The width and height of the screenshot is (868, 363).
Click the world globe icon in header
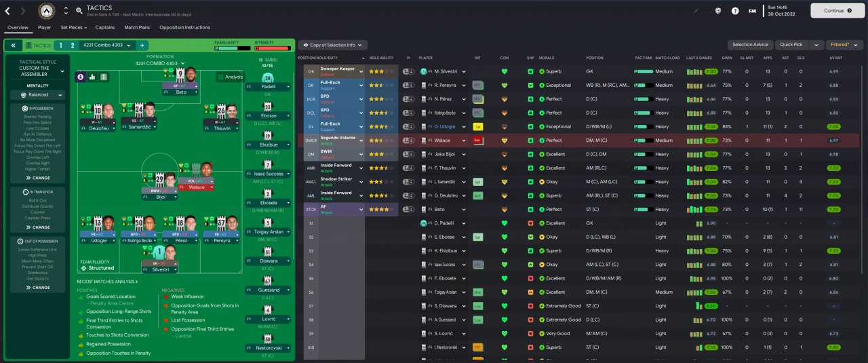click(x=718, y=11)
